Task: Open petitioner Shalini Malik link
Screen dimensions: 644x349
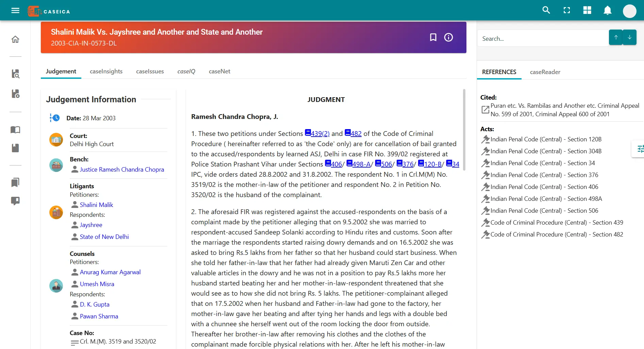Action: [96, 205]
